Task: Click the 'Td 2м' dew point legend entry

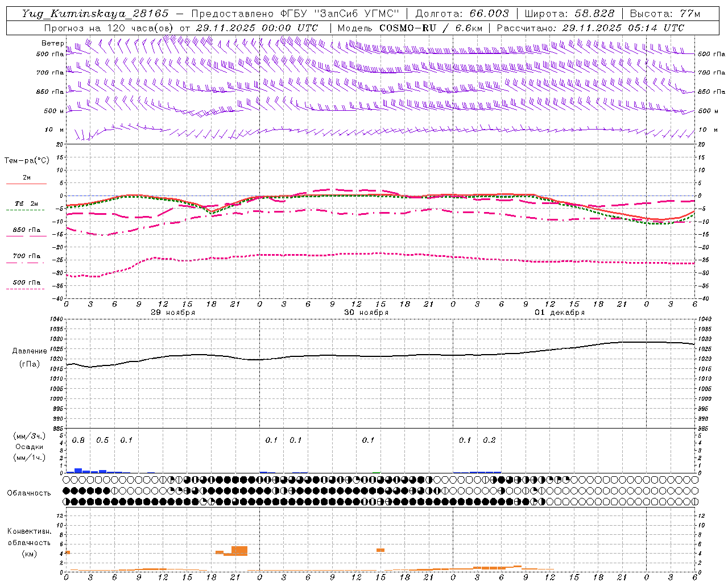Action: tap(27, 203)
